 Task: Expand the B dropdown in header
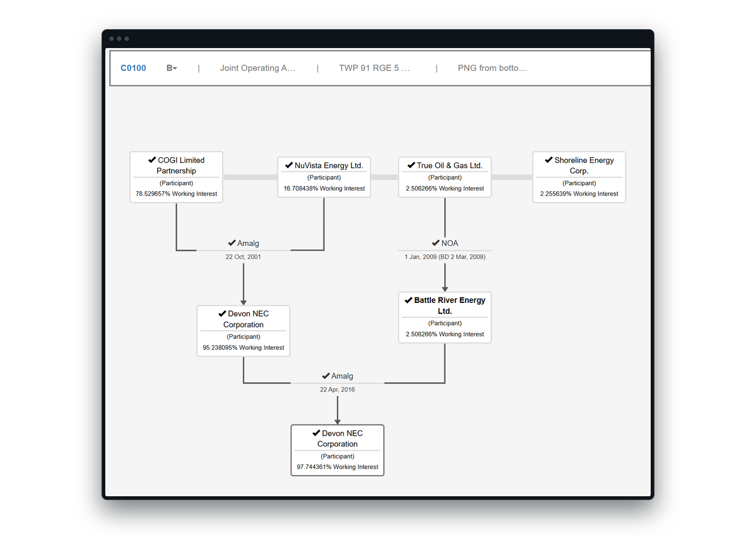[172, 68]
